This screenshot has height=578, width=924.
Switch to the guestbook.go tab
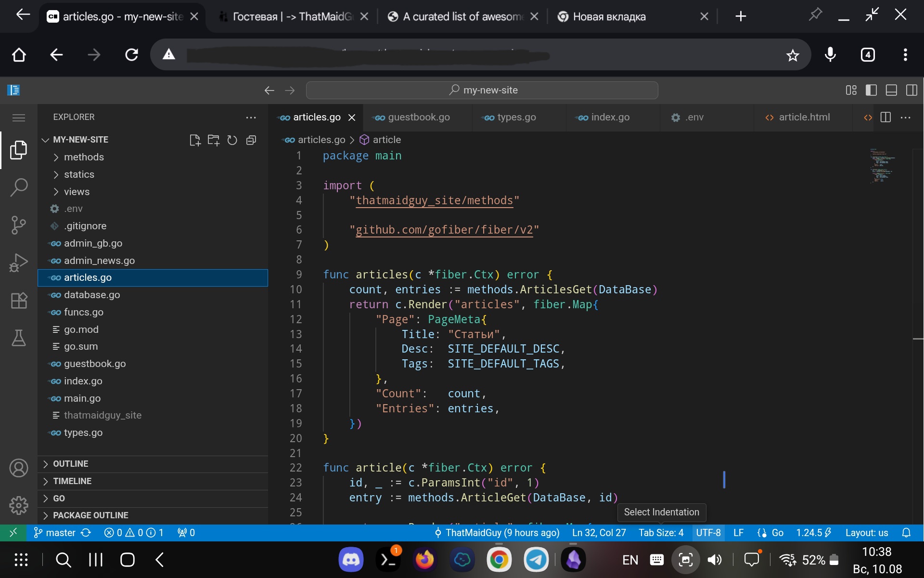[418, 117]
